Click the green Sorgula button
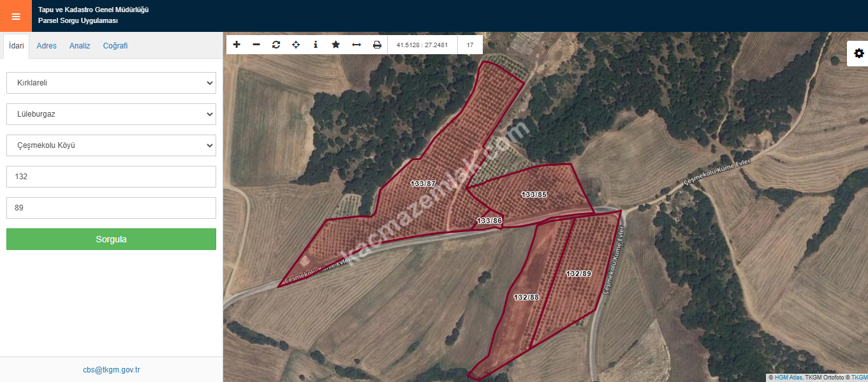This screenshot has width=868, height=382. (111, 239)
